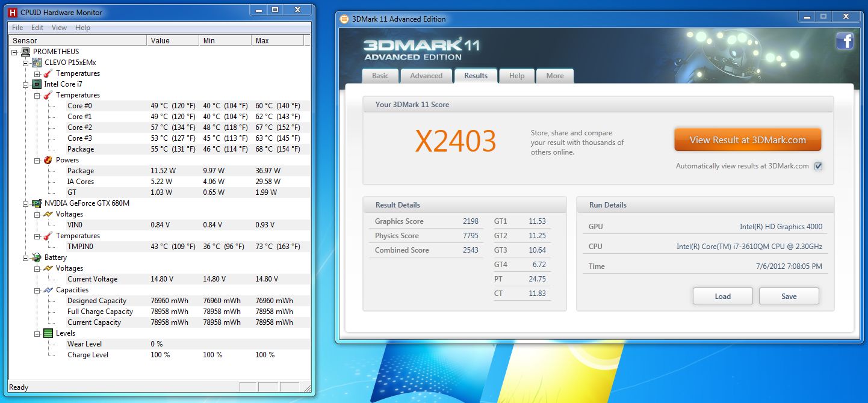Click the thermometer icon under CLEVO P15xEMx
Image resolution: width=868 pixels, height=403 pixels.
(x=48, y=73)
